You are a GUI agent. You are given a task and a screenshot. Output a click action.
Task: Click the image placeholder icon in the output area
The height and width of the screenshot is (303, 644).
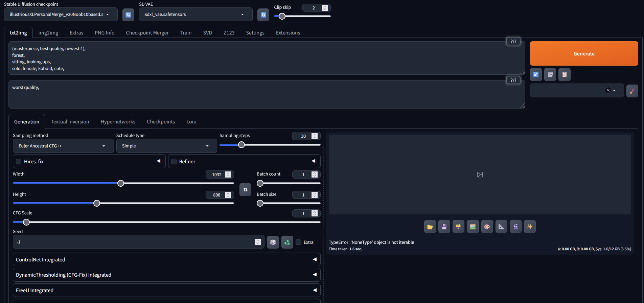[x=480, y=174]
